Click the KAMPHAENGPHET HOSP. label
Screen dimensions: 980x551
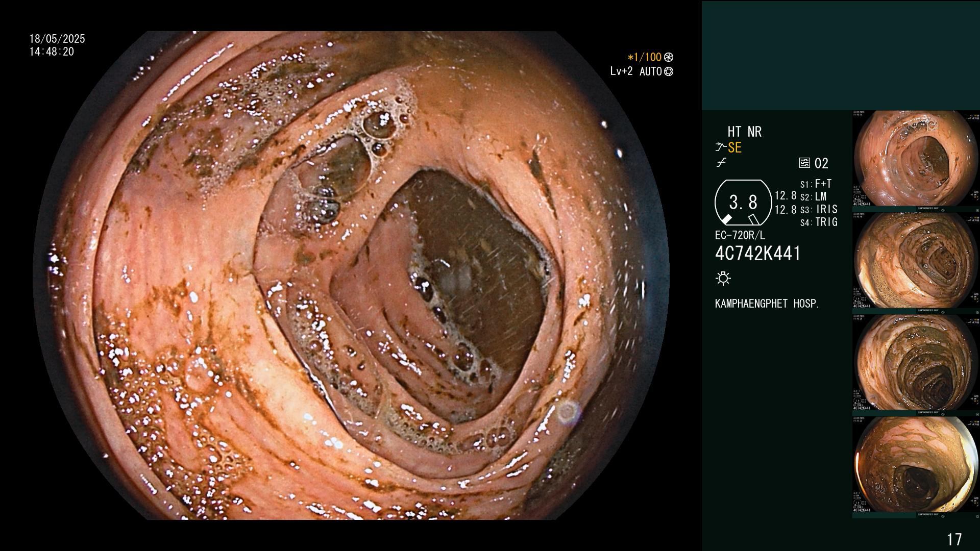(x=767, y=304)
